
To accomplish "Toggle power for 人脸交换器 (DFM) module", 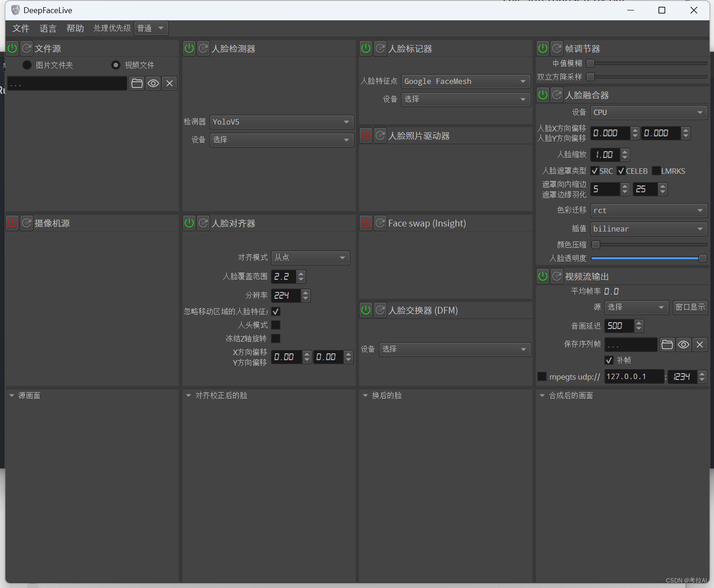I will click(x=366, y=310).
